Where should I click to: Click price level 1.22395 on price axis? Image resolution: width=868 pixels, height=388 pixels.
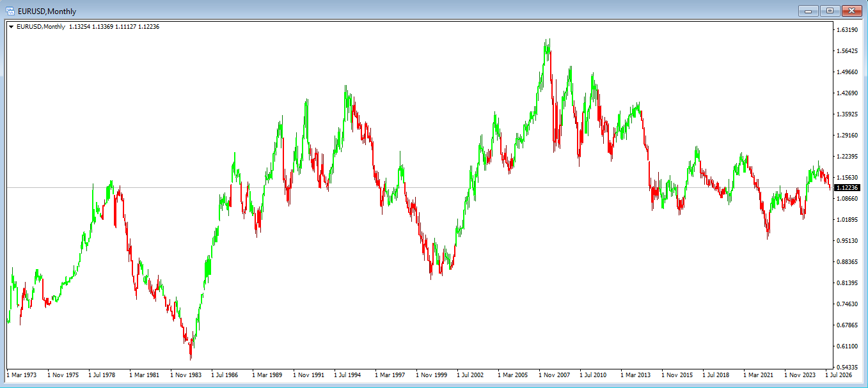(847, 157)
